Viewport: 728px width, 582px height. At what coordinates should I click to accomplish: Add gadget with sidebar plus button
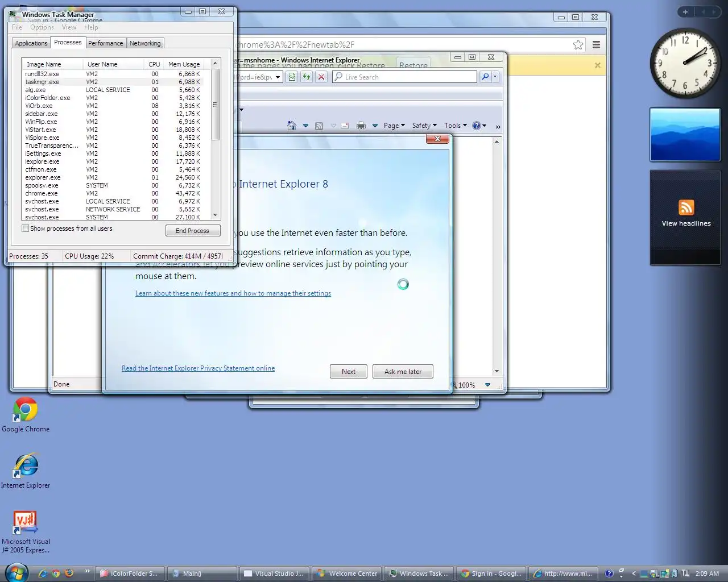[685, 12]
